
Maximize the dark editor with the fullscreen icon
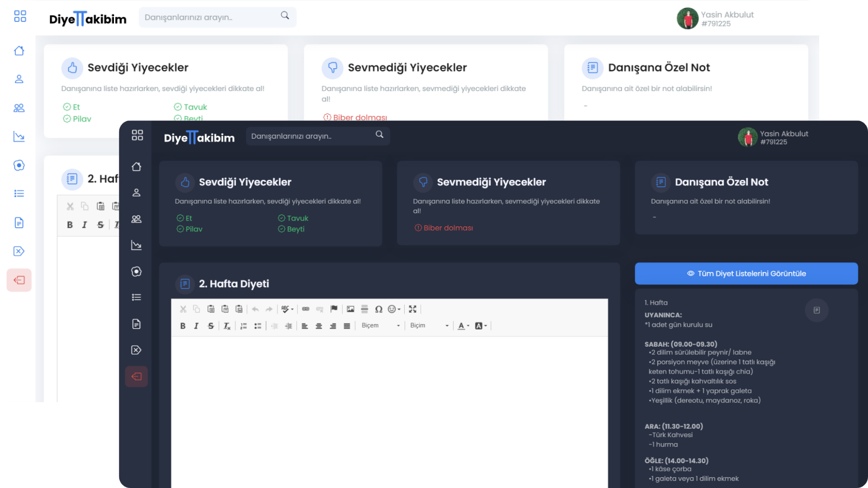tap(412, 309)
